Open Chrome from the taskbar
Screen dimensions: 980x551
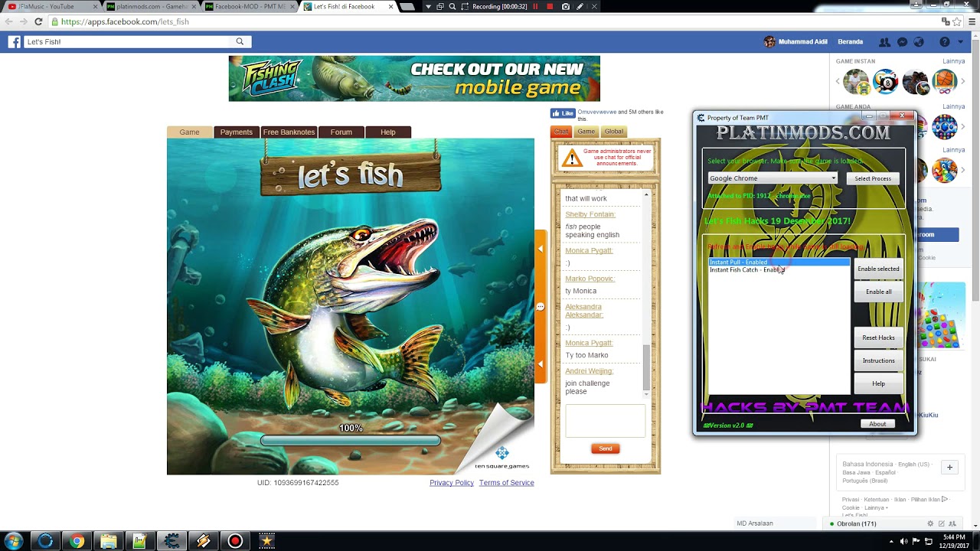[x=77, y=541]
